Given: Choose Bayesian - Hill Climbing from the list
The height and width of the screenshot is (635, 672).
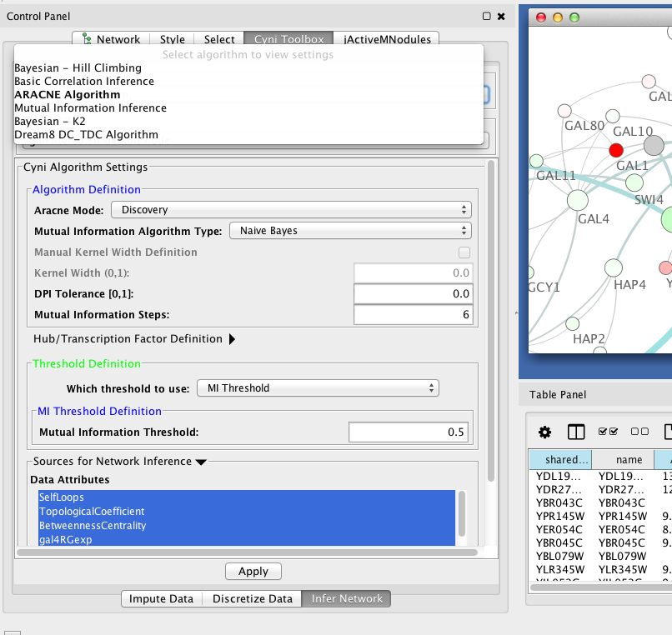Looking at the screenshot, I should 78,67.
